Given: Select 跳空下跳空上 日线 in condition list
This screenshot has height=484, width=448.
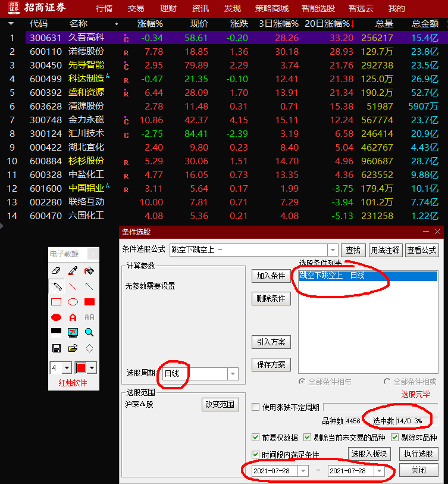Looking at the screenshot, I should pos(368,276).
